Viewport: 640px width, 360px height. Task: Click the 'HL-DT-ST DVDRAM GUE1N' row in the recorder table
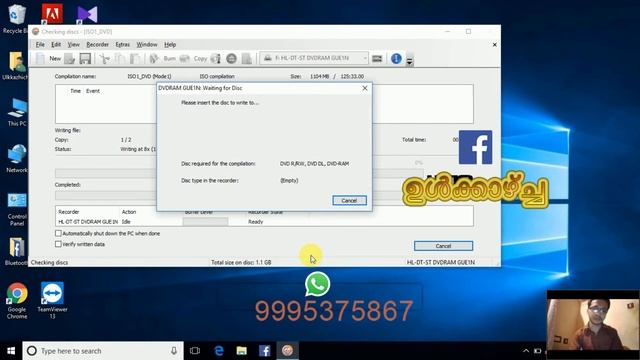264,222
